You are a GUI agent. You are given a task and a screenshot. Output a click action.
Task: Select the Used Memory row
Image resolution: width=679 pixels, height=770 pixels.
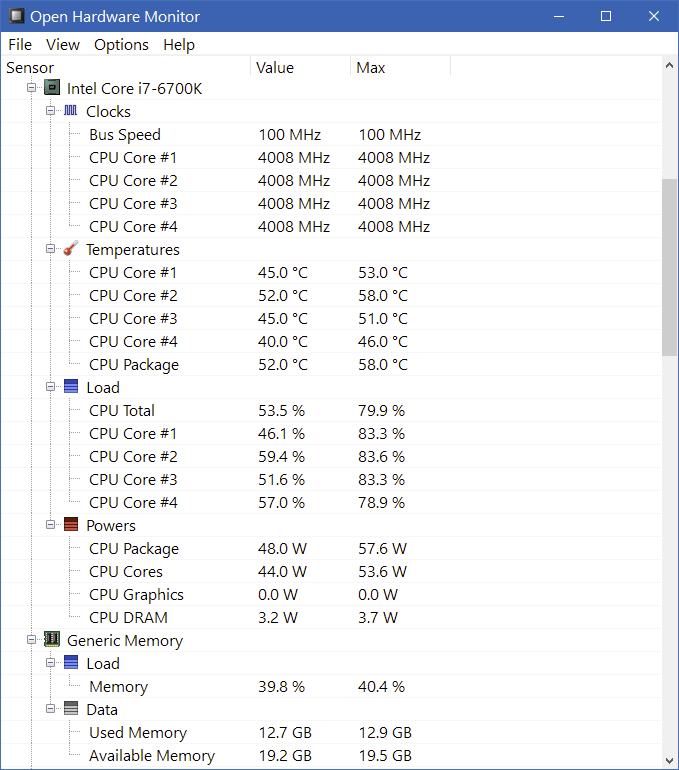coord(331,733)
